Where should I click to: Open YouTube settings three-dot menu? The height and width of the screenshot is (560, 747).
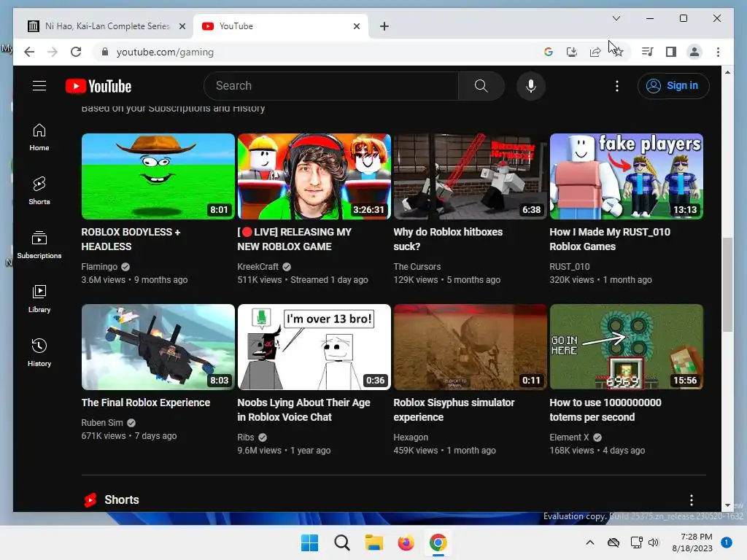tap(617, 86)
